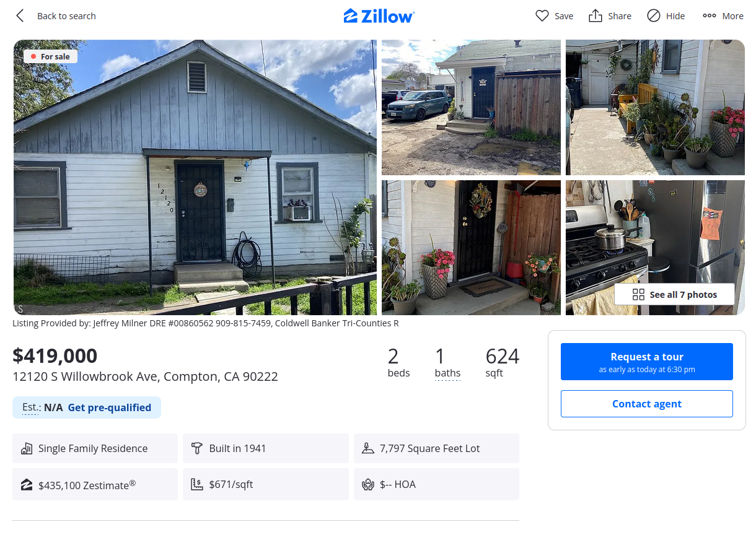The image size is (756, 535).
Task: Click the Hide circle-slash icon
Action: point(654,16)
